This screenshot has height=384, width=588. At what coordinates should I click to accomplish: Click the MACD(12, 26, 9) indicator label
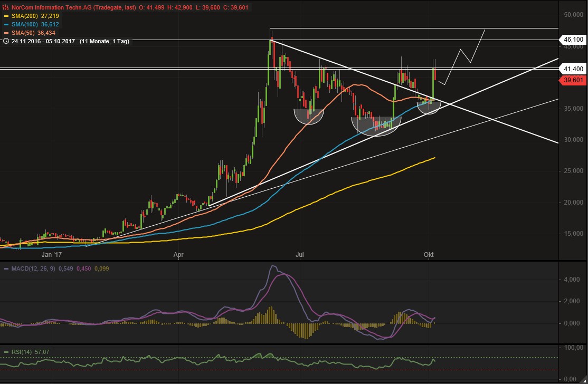click(x=33, y=268)
